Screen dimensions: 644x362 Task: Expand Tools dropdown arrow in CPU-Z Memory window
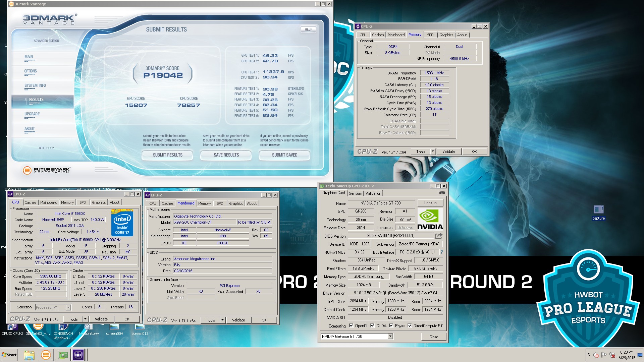[x=433, y=152]
